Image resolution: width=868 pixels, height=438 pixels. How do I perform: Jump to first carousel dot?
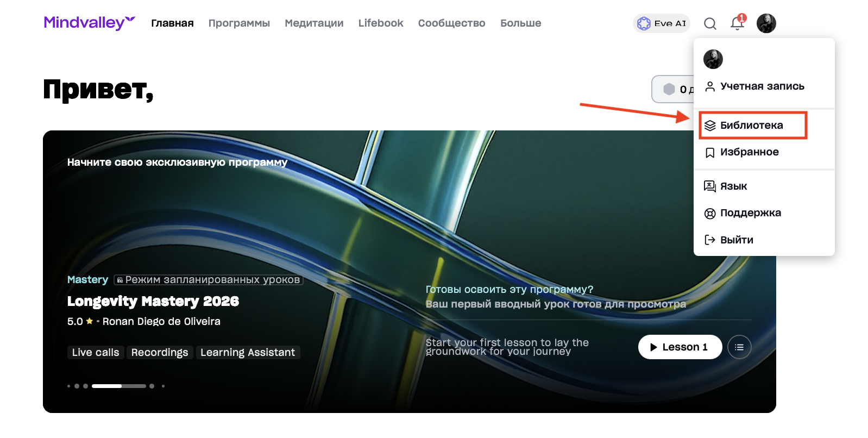(x=69, y=386)
